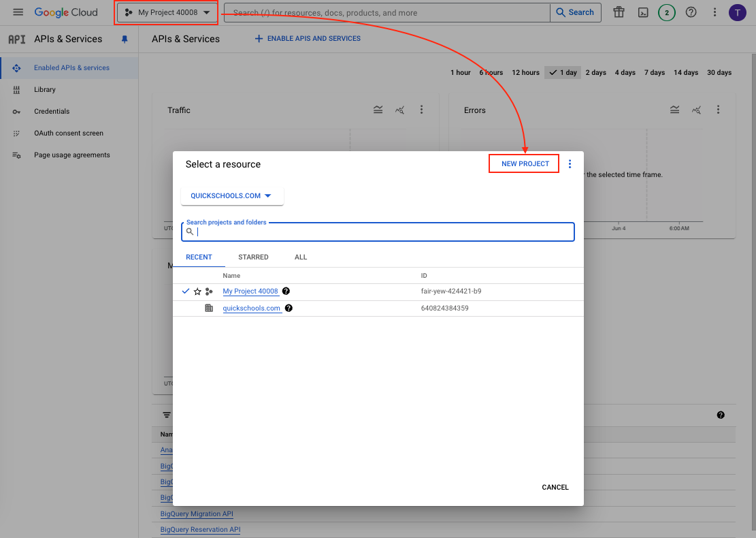Viewport: 756px width, 538px height.
Task: Focus the top resource search bar
Action: click(387, 12)
